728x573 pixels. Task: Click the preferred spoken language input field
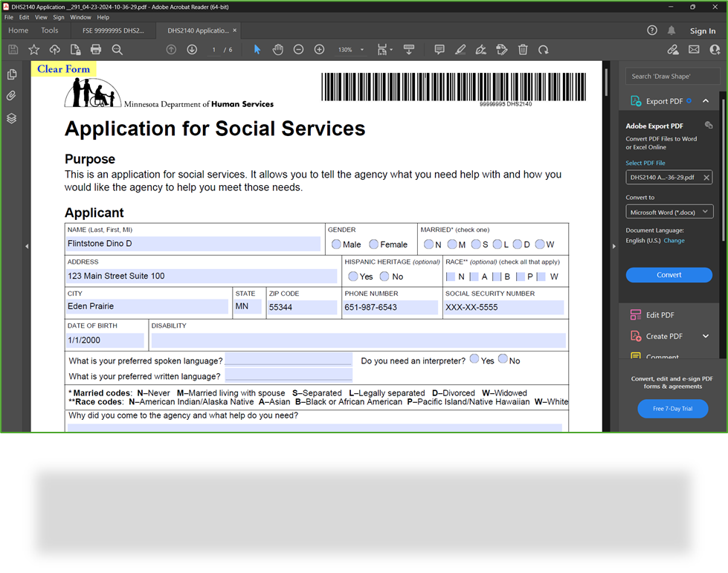pos(289,360)
